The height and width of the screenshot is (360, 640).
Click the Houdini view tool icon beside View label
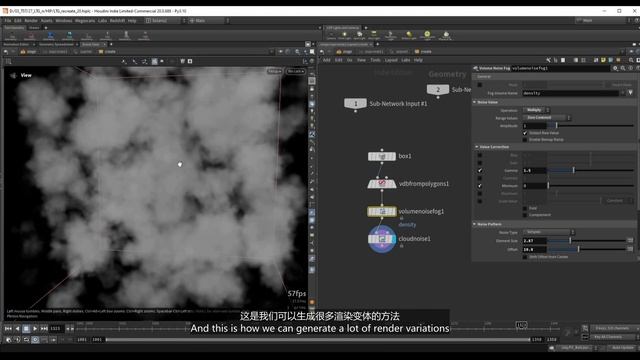tap(13, 76)
